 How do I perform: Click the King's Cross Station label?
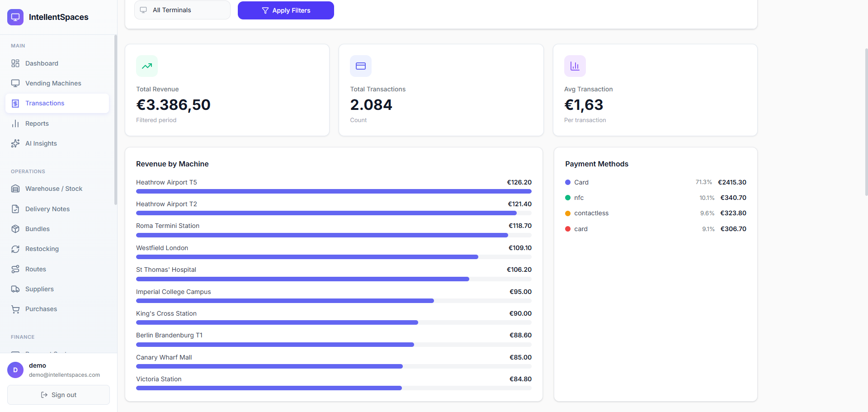coord(166,313)
